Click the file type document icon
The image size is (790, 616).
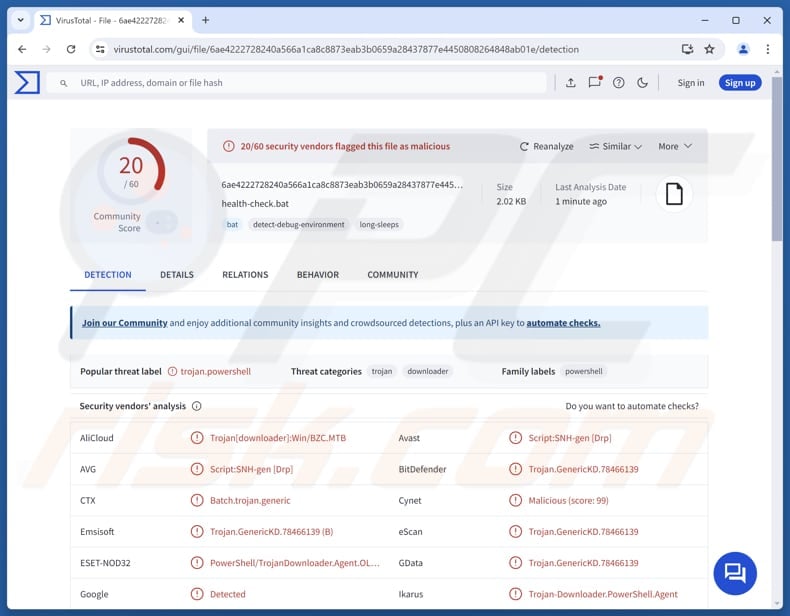pyautogui.click(x=674, y=194)
